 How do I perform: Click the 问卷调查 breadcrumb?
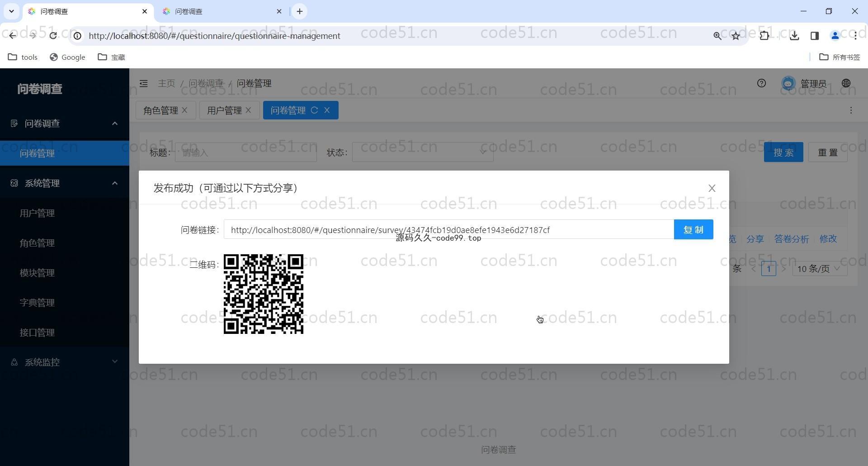[x=206, y=84]
